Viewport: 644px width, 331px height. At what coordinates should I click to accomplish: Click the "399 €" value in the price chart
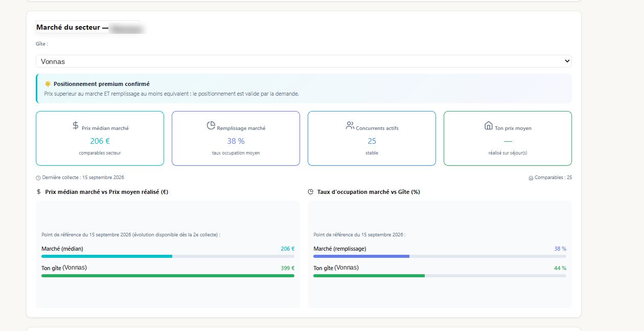click(288, 268)
